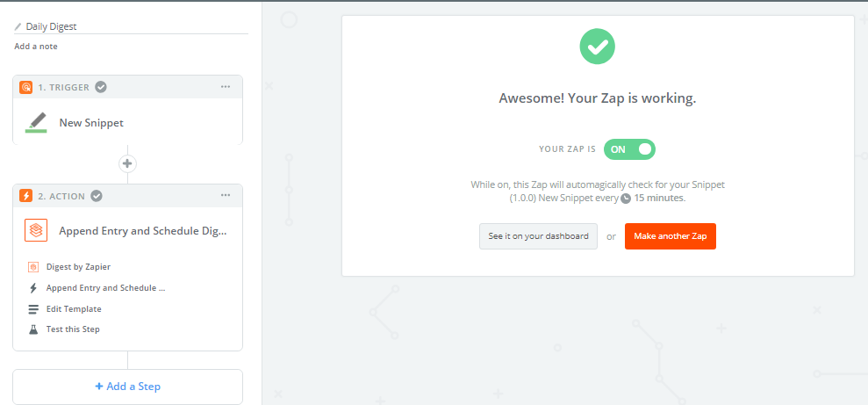
Task: Click the action step completed checkmark
Action: [97, 196]
